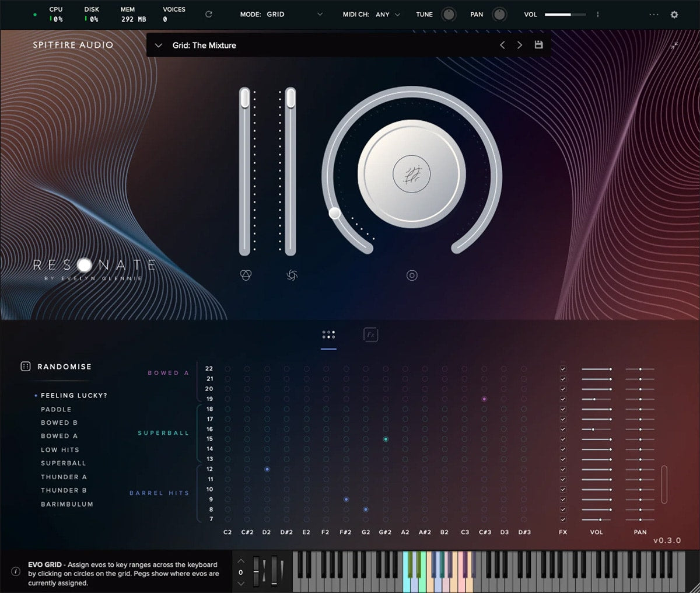Go to the previous preset arrow

click(502, 45)
